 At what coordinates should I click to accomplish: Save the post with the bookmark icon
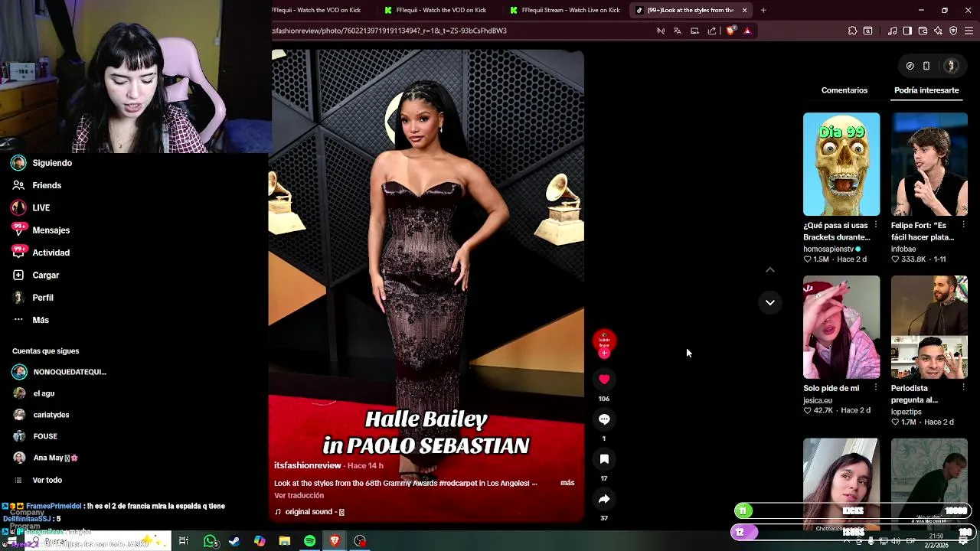pos(604,459)
